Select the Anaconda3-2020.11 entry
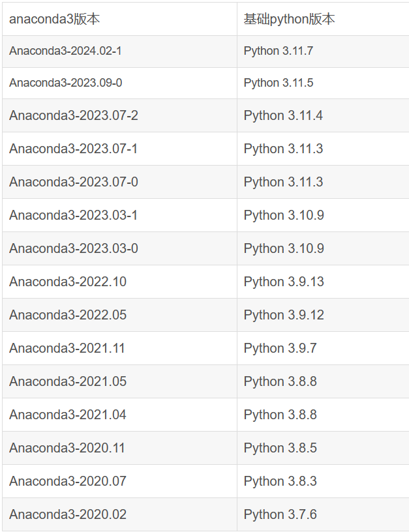The image size is (409, 532). click(x=67, y=448)
